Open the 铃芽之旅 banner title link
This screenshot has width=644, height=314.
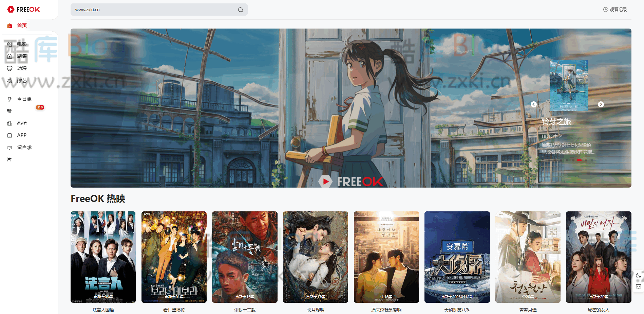coord(556,121)
